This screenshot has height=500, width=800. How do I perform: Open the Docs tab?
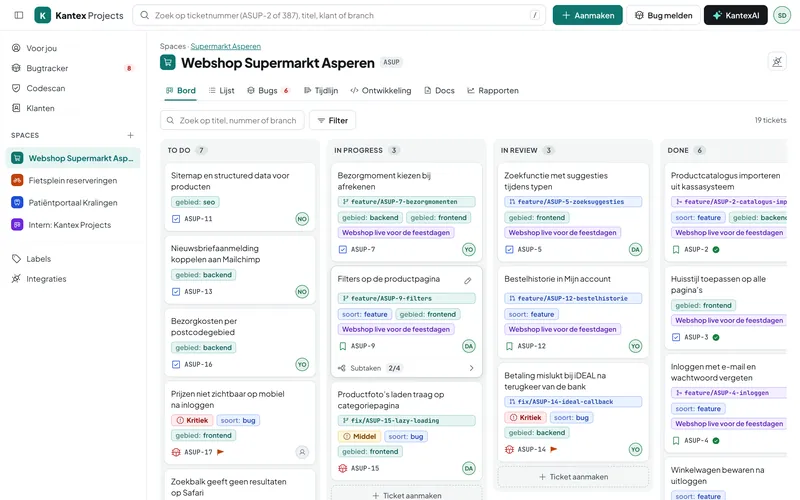[439, 90]
